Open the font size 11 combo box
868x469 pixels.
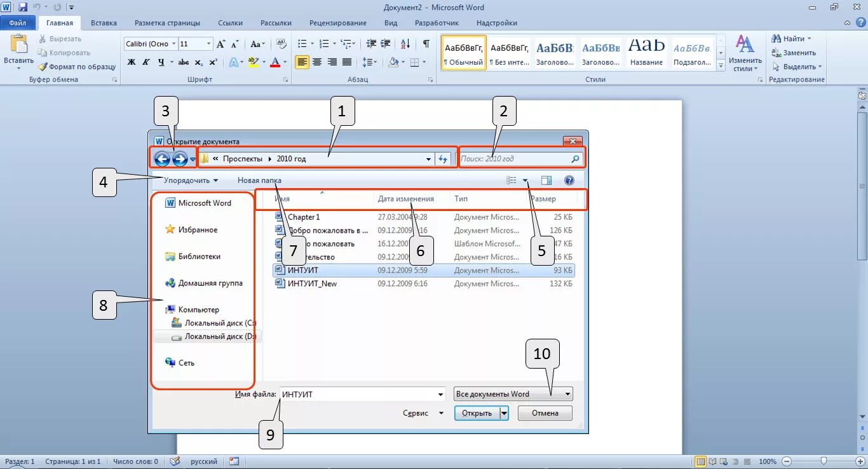(x=195, y=44)
